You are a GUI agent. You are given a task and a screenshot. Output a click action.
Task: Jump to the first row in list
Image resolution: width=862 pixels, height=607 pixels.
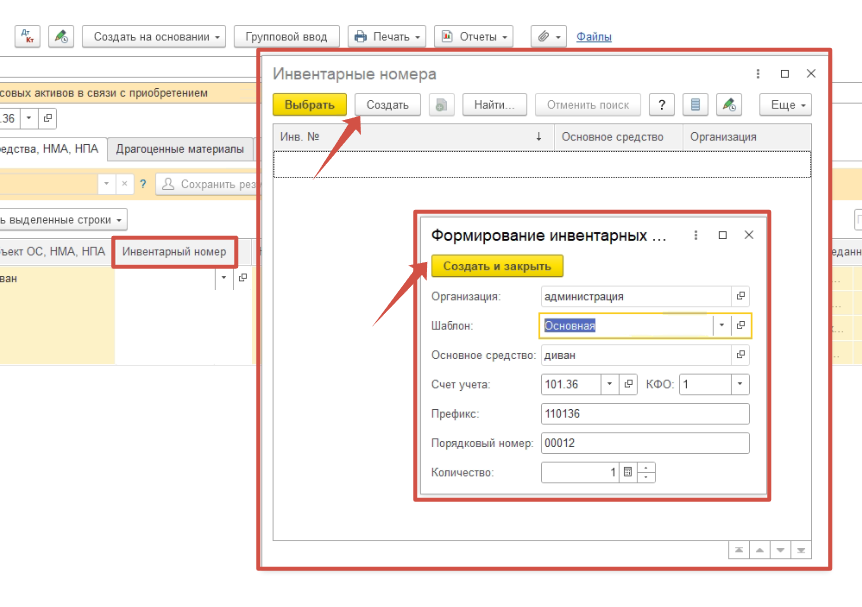pos(739,550)
